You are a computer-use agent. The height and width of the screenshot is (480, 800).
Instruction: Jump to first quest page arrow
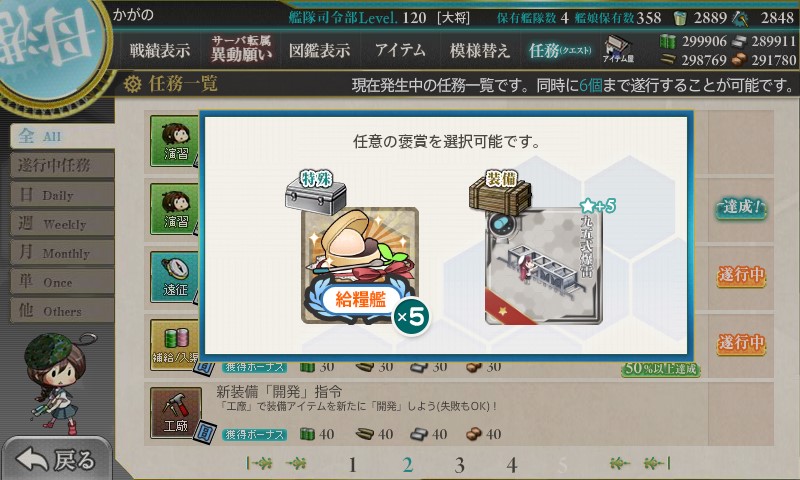pyautogui.click(x=260, y=463)
